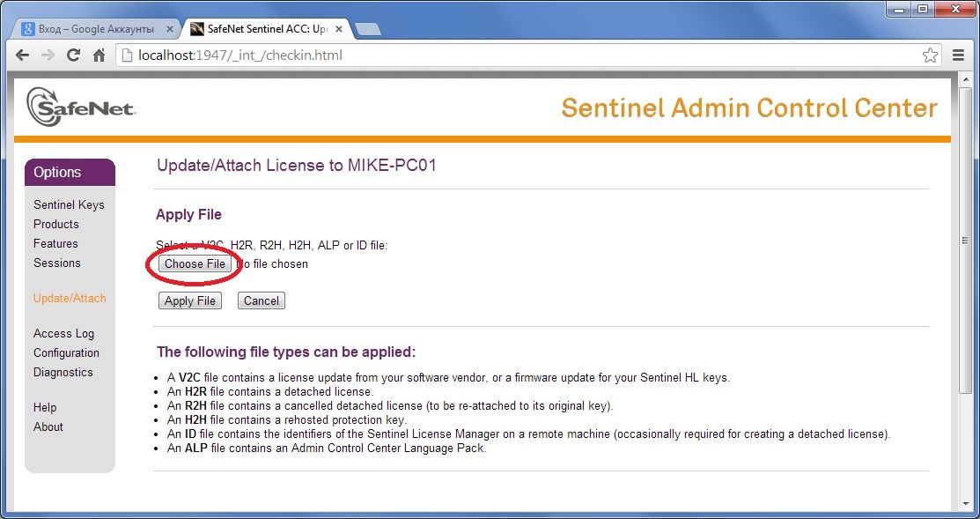Open a new browser tab
980x519 pixels.
tap(367, 29)
